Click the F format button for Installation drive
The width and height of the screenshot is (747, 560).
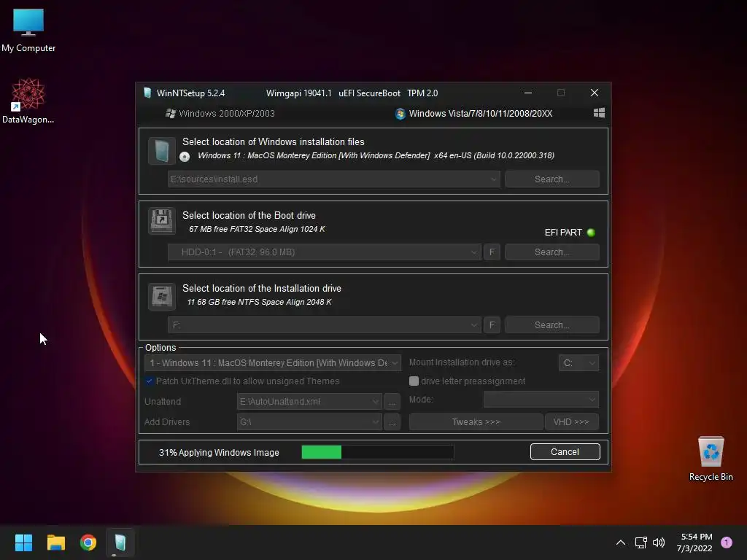tap(492, 324)
